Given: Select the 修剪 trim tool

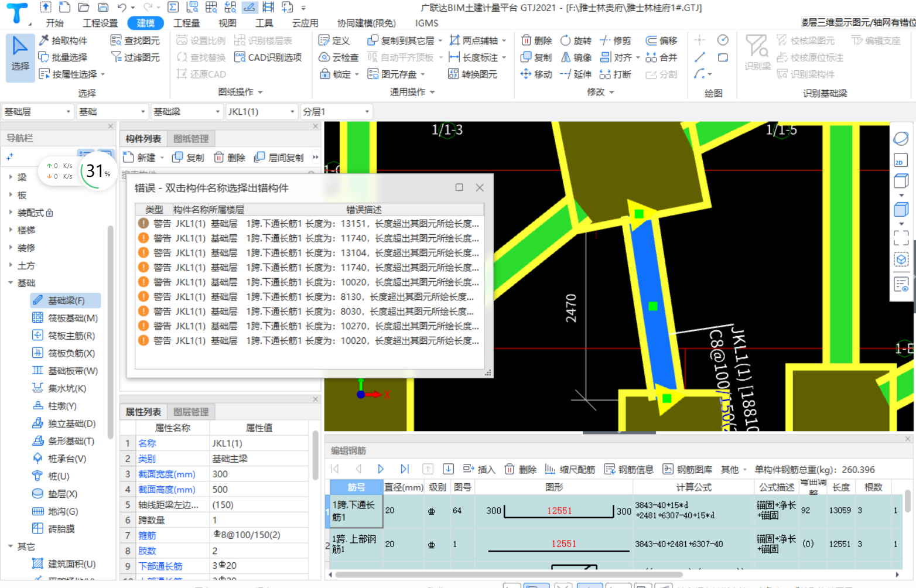Looking at the screenshot, I should pyautogui.click(x=616, y=40).
